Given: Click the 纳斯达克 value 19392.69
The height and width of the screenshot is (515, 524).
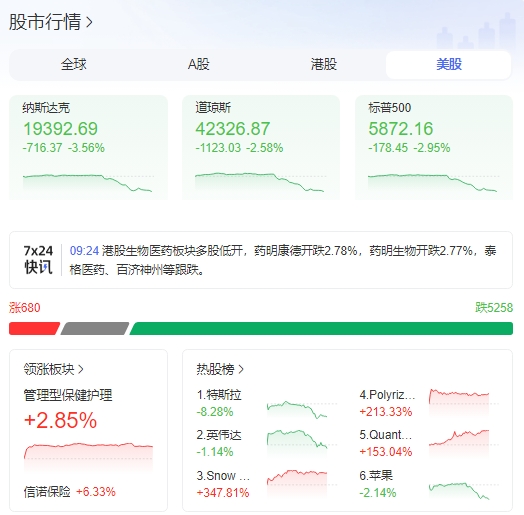Looking at the screenshot, I should pos(60,129).
